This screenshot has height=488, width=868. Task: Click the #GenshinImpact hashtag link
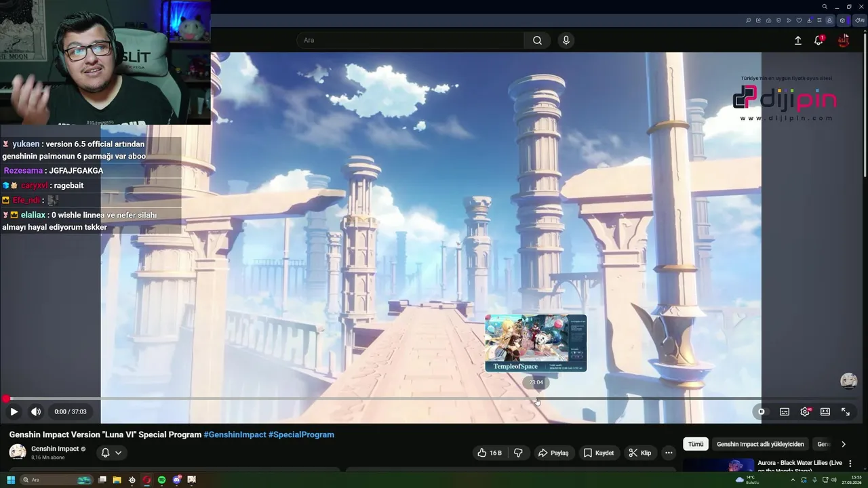(x=235, y=434)
